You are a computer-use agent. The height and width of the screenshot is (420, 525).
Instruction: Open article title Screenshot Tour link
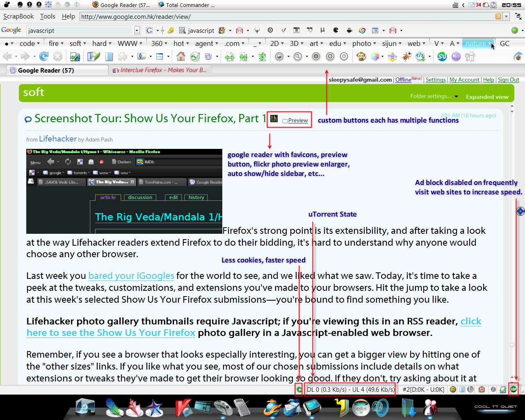pyautogui.click(x=151, y=119)
